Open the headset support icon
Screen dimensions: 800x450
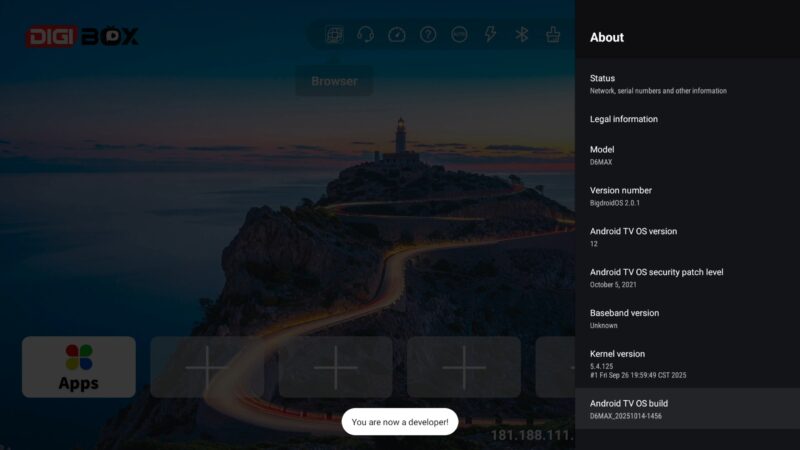coord(365,35)
